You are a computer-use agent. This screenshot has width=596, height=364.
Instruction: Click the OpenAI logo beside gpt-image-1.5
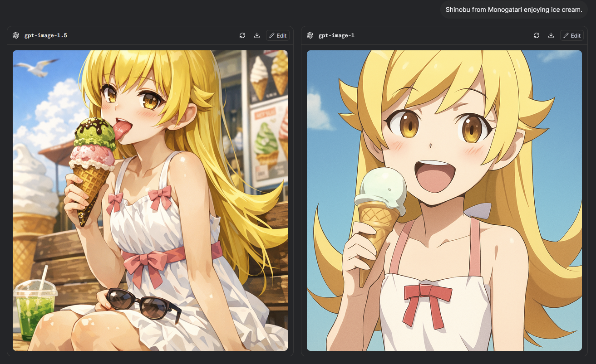pyautogui.click(x=16, y=35)
